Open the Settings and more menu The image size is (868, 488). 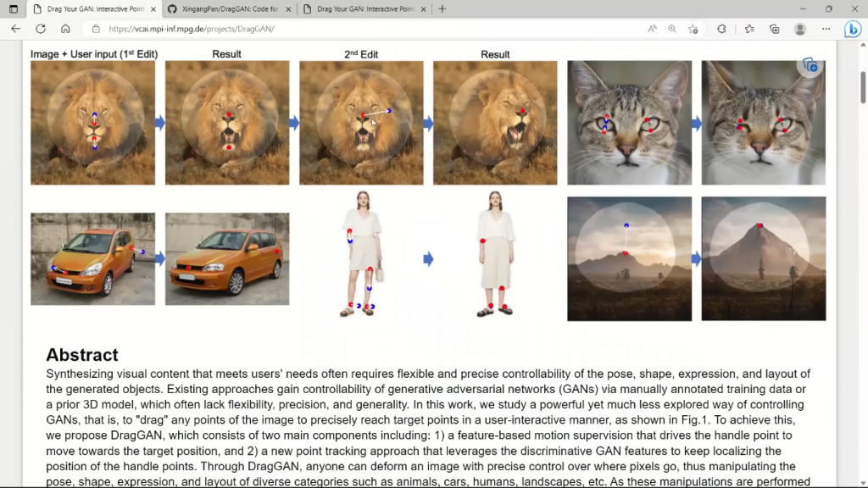[x=826, y=29]
